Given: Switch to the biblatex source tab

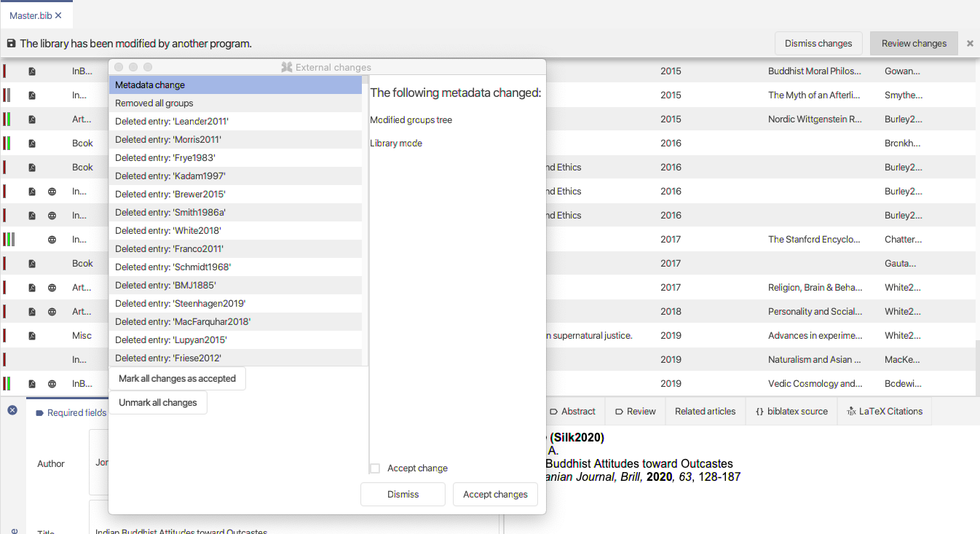Looking at the screenshot, I should tap(791, 412).
